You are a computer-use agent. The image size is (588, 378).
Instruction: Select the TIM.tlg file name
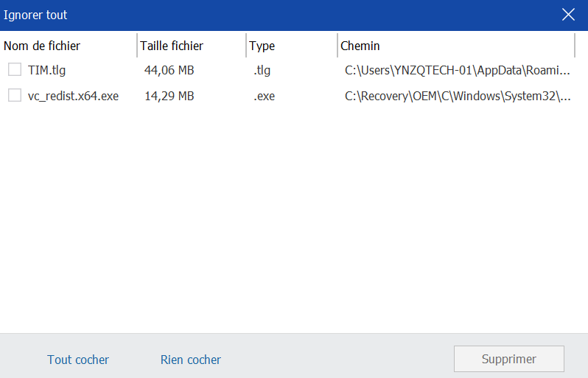(x=47, y=70)
